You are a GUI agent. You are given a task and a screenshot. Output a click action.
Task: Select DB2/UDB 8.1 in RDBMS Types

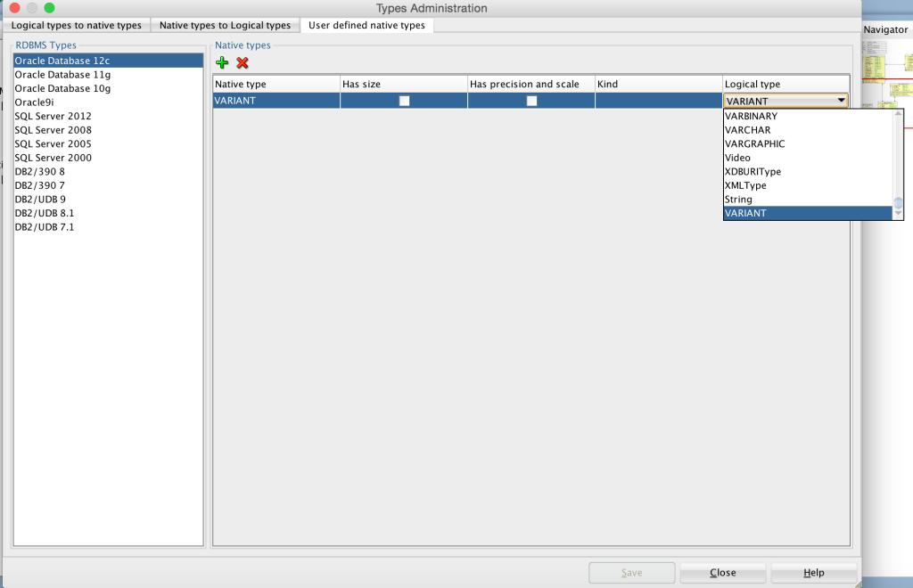coord(108,214)
